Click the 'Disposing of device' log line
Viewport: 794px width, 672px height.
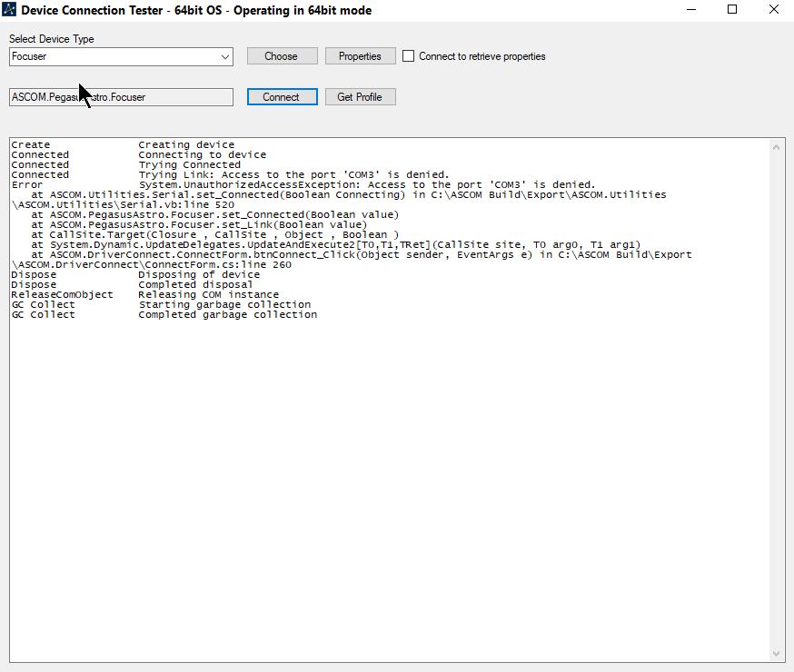point(199,275)
